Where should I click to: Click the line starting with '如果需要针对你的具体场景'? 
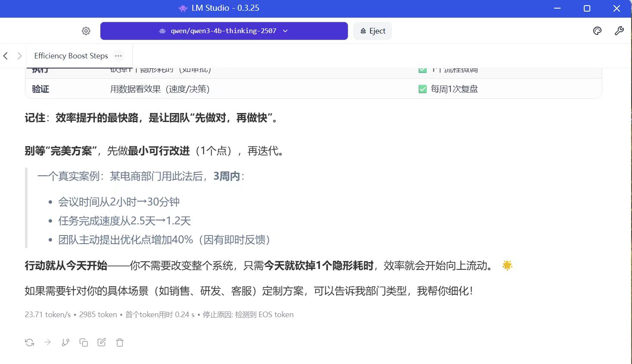[x=249, y=291]
